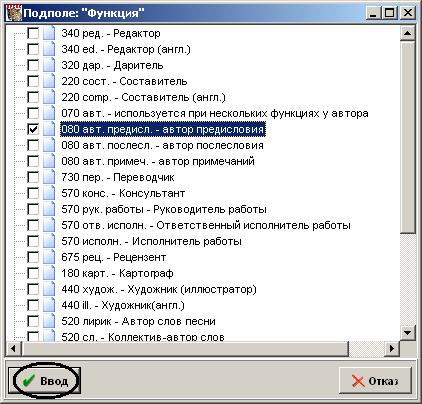Select the '070 авт.' multiple functions item
This screenshot has width=422, height=404.
[x=215, y=113]
